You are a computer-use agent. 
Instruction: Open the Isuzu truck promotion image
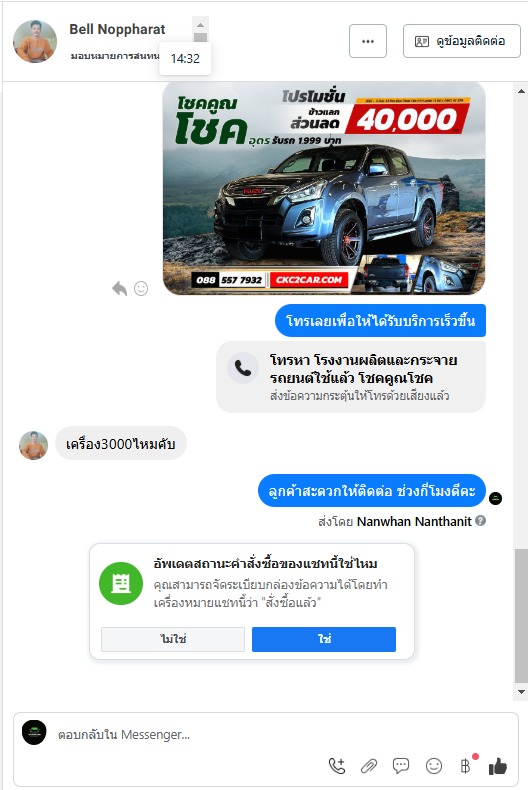click(324, 188)
